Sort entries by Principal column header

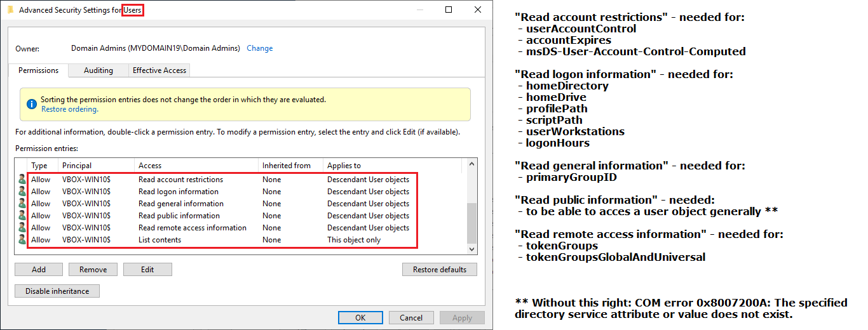95,166
